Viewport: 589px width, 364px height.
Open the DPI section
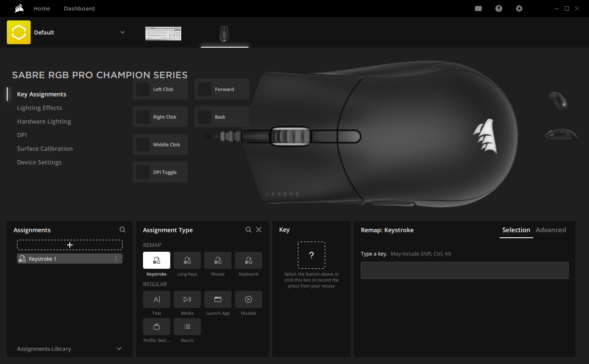click(22, 135)
